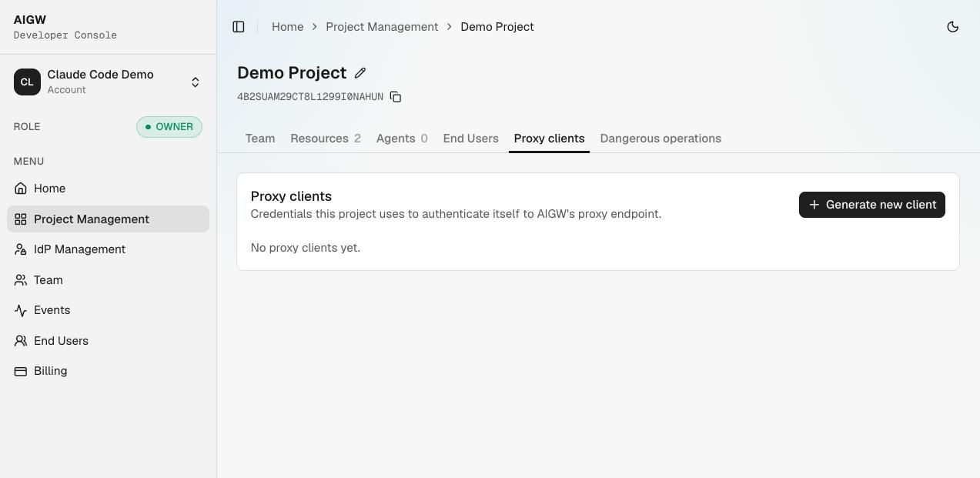Open the account switcher chevrons
This screenshot has width=980, height=478.
(x=196, y=82)
